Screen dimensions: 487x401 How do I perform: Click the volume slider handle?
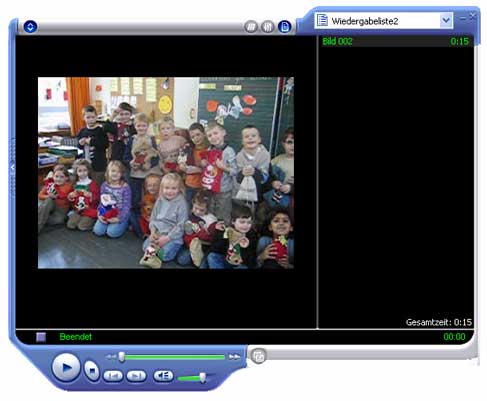coord(202,378)
